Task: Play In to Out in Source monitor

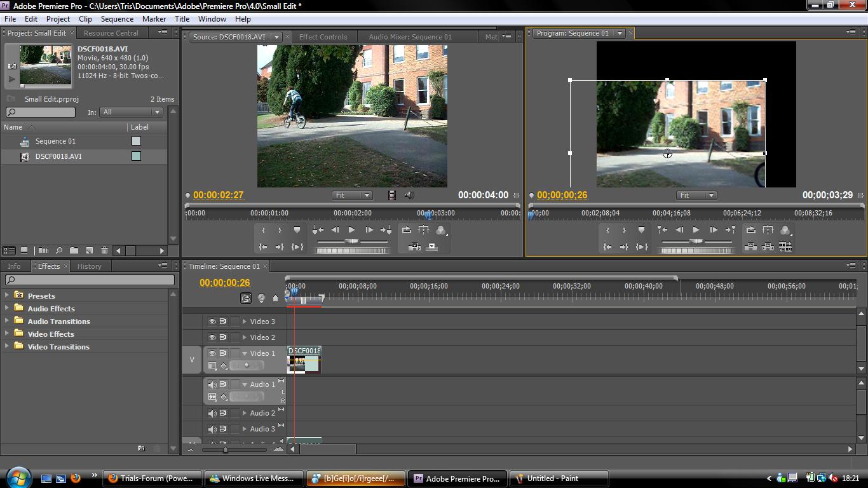Action: click(x=297, y=247)
